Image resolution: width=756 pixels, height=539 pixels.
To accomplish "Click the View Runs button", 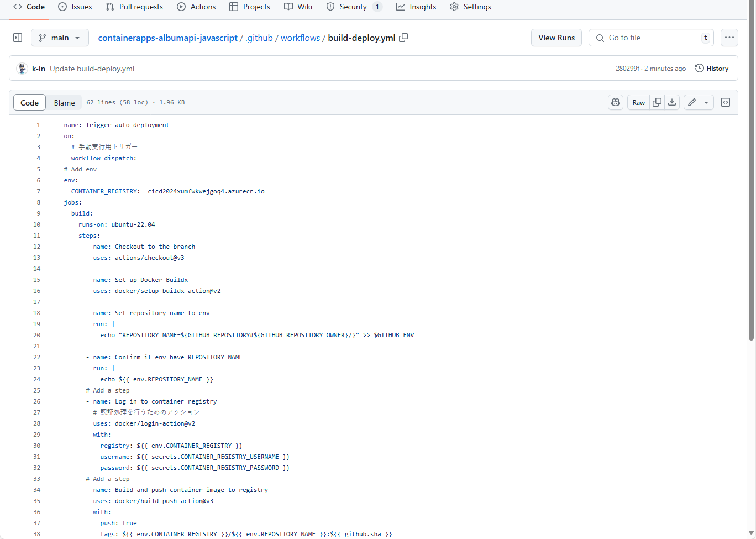I will tap(556, 38).
